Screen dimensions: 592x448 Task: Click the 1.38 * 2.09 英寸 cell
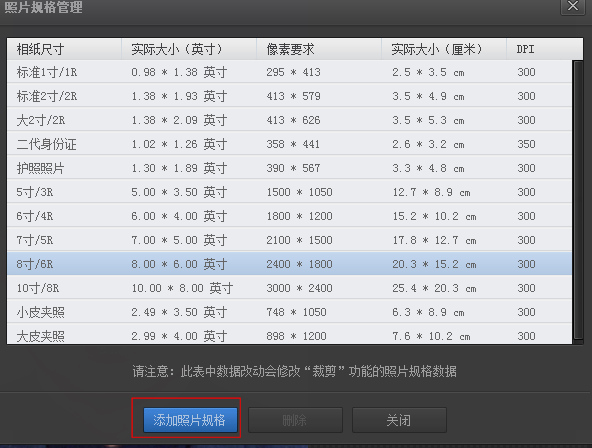[179, 120]
